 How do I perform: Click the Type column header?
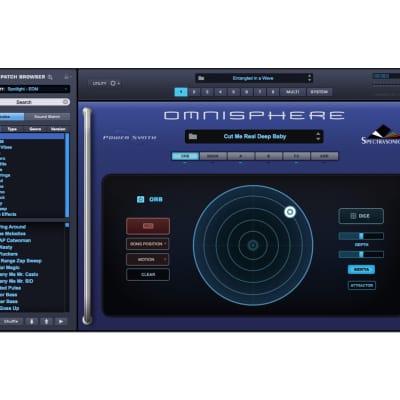pos(12,129)
